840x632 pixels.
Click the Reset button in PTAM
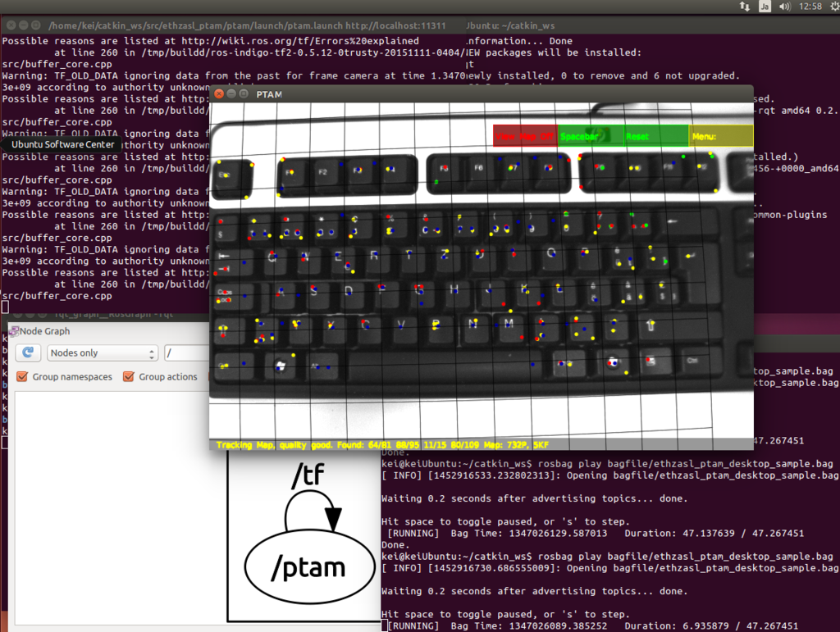[x=655, y=136]
